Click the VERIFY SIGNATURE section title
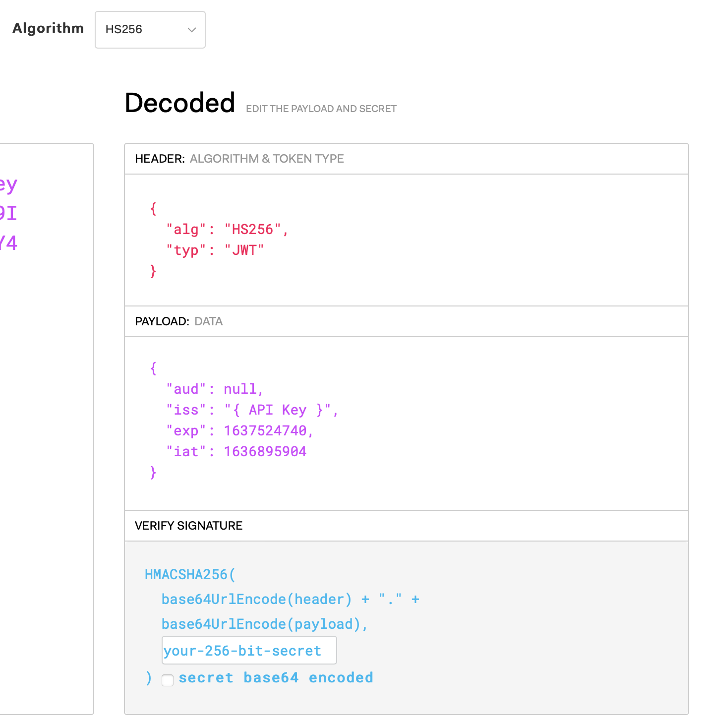Screen dimensions: 707x728 pos(188,526)
